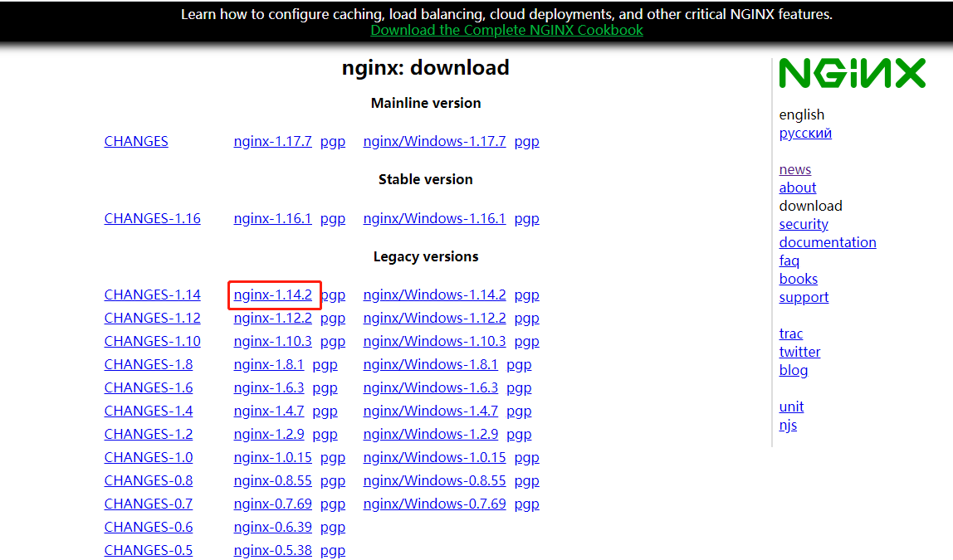Open the njs link

click(788, 425)
